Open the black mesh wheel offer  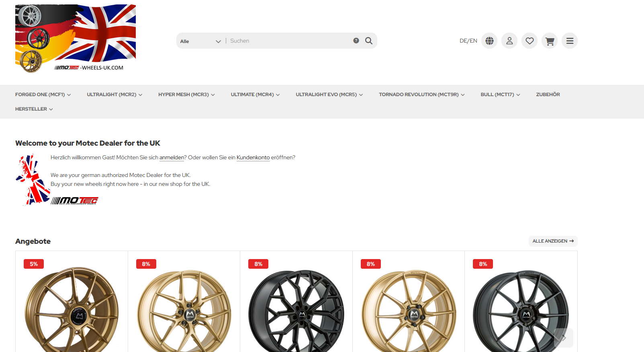coord(296,311)
